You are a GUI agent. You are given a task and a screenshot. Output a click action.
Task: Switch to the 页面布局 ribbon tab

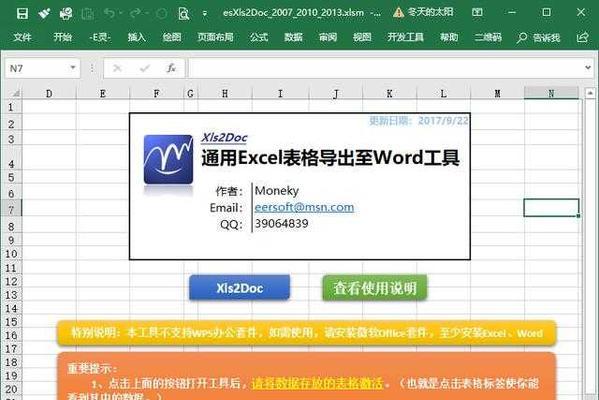(215, 37)
